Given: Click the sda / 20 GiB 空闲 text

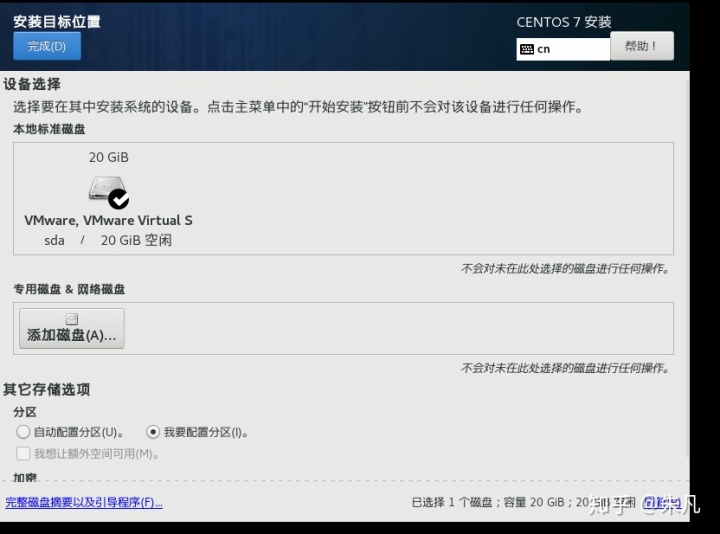Looking at the screenshot, I should coord(108,240).
